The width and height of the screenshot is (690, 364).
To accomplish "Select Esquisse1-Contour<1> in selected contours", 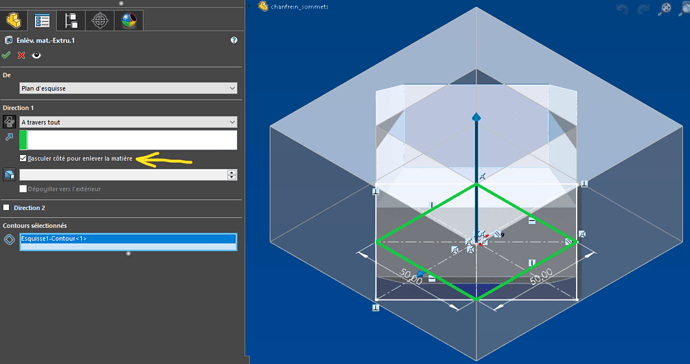I will pos(128,239).
